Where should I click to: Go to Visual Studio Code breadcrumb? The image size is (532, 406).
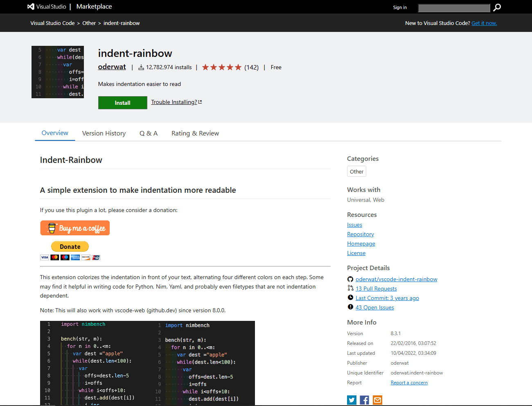(x=52, y=23)
